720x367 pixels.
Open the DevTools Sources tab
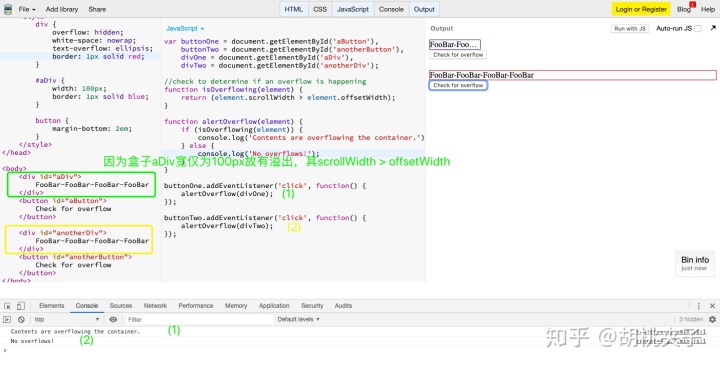pyautogui.click(x=121, y=306)
